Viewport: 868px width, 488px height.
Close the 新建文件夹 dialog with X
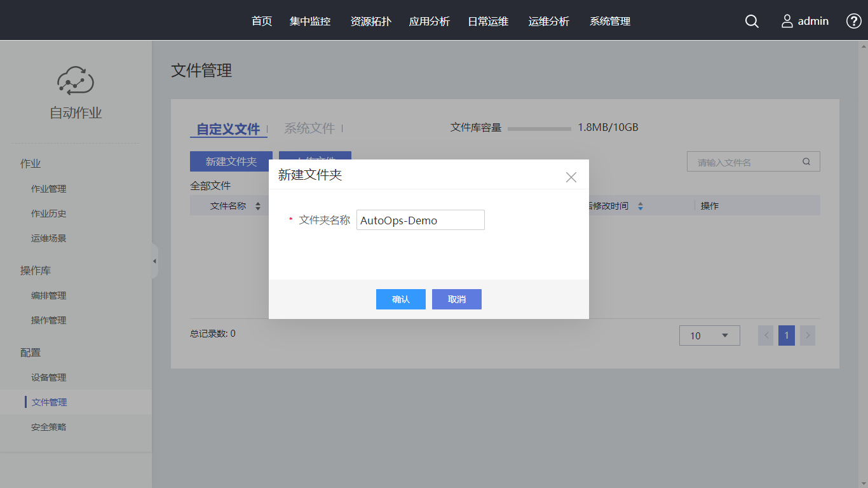571,177
